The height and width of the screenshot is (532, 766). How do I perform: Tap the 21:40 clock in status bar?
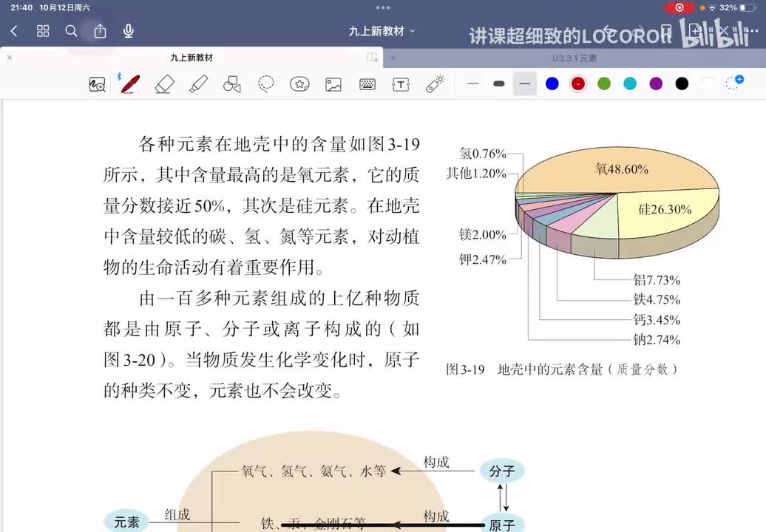coord(21,8)
